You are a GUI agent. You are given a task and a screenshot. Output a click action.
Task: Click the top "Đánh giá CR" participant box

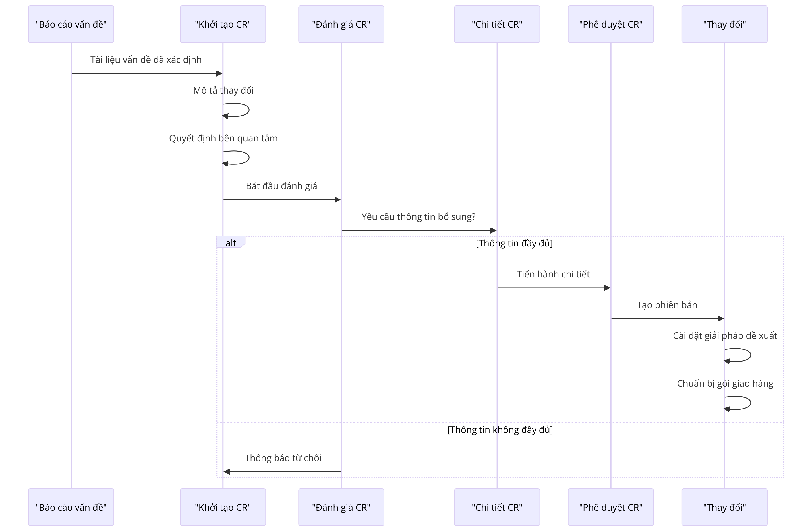pyautogui.click(x=341, y=24)
